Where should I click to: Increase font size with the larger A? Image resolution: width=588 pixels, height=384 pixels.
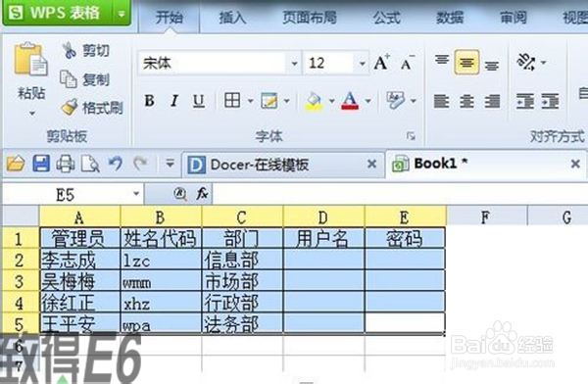click(x=381, y=63)
